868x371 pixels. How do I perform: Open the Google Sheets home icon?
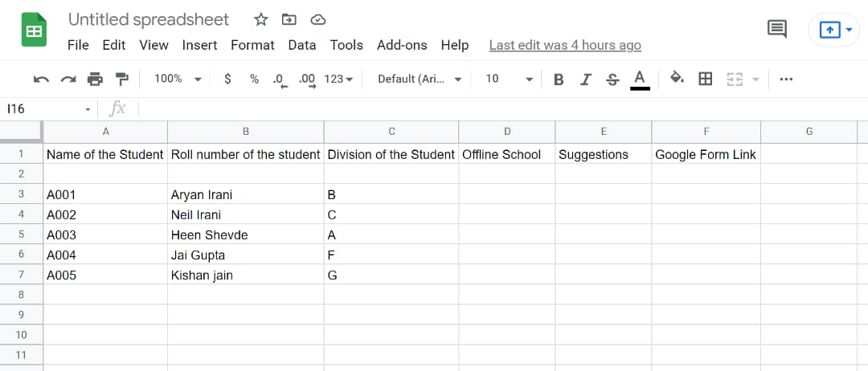[x=34, y=29]
